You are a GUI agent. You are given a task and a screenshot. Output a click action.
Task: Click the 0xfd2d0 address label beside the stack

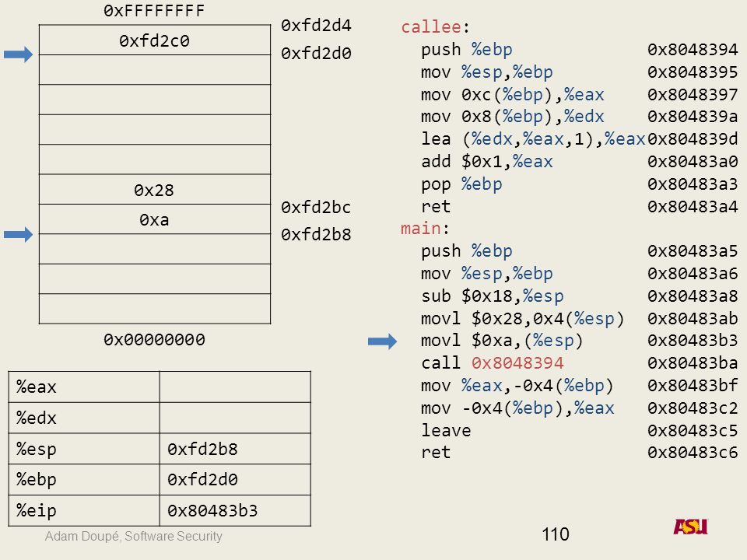pyautogui.click(x=316, y=54)
